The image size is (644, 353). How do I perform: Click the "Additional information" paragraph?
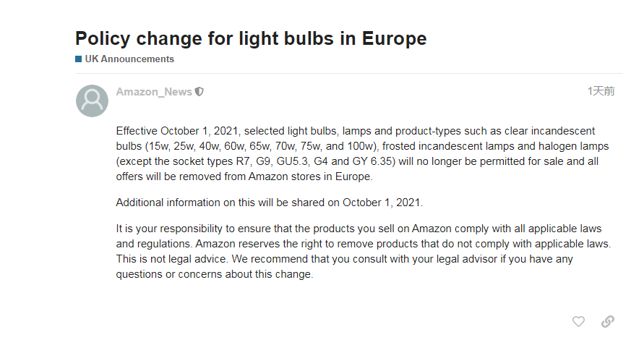[268, 202]
